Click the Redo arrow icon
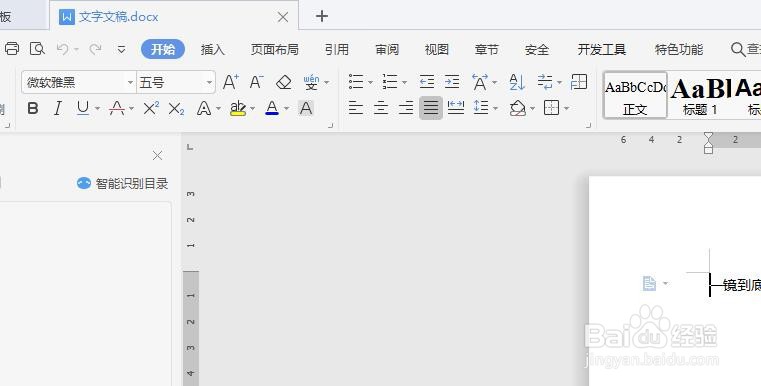The image size is (761, 386). (95, 49)
